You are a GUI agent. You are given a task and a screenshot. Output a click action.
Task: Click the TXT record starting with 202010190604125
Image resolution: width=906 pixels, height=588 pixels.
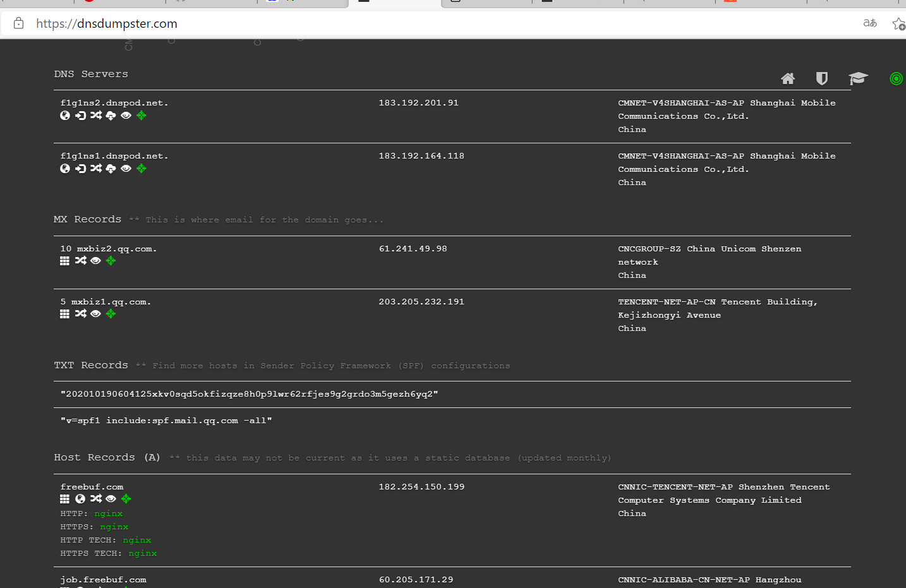pyautogui.click(x=250, y=393)
